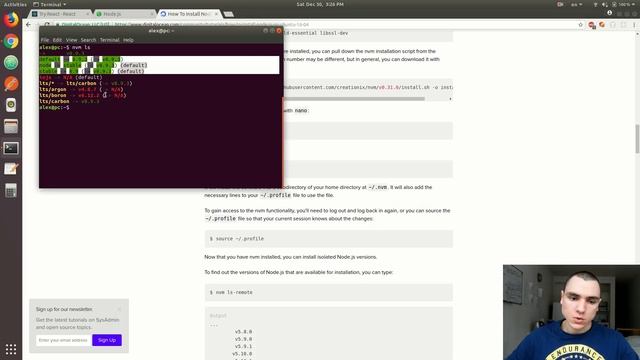
Task: Open the terminal View menu
Action: pyautogui.click(x=71, y=40)
